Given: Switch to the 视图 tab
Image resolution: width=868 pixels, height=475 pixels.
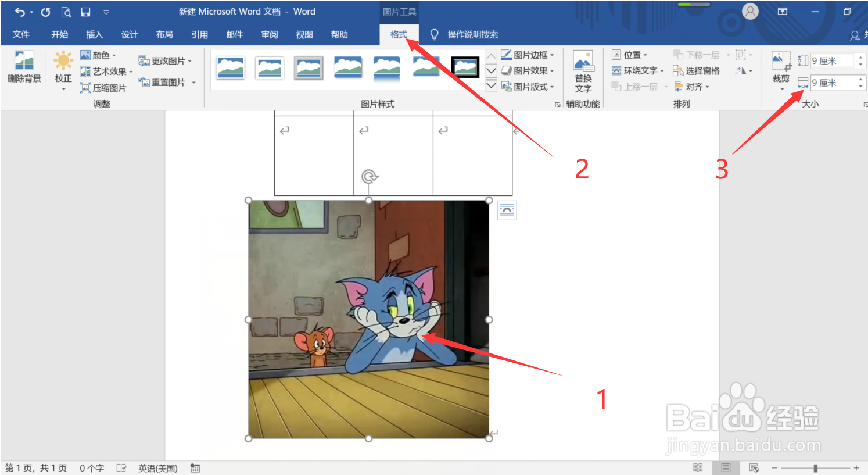Looking at the screenshot, I should click(304, 34).
